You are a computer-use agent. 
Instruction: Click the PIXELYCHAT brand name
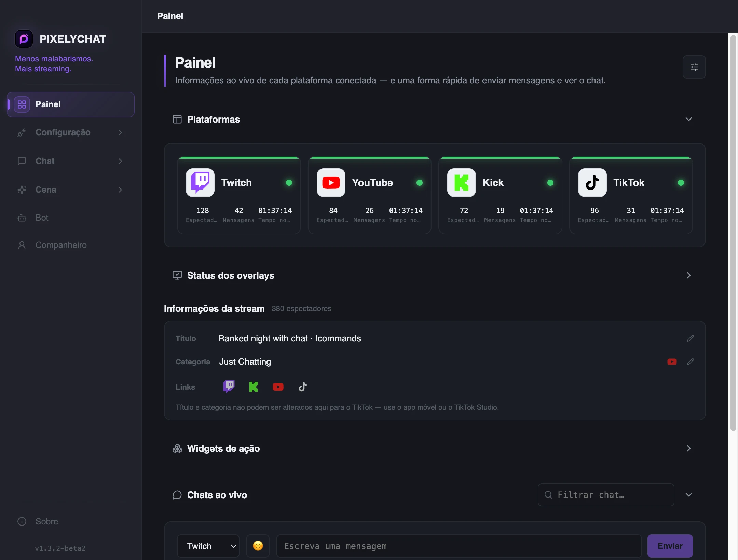pyautogui.click(x=73, y=39)
